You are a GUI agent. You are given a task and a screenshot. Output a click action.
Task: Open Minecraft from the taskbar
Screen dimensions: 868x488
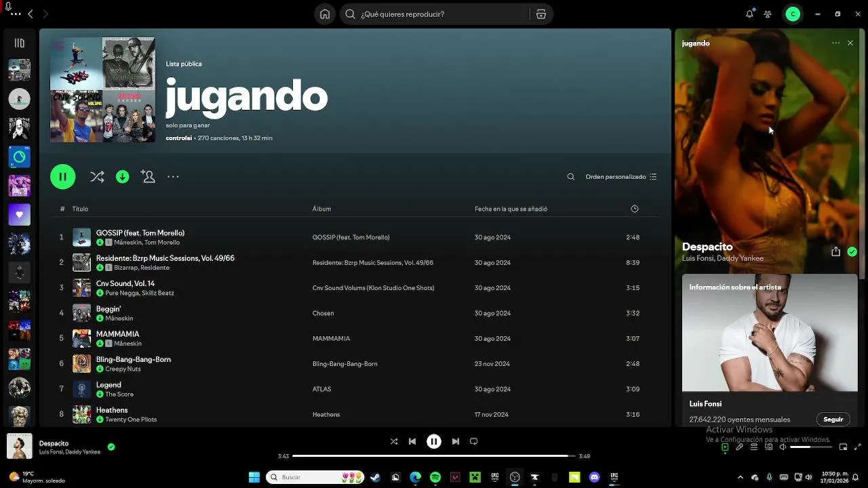point(475,477)
